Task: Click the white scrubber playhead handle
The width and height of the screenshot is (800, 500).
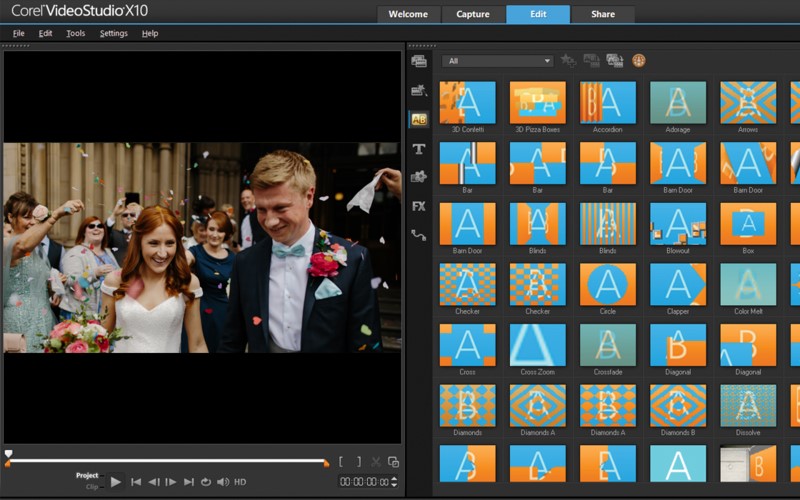Action: [8, 454]
